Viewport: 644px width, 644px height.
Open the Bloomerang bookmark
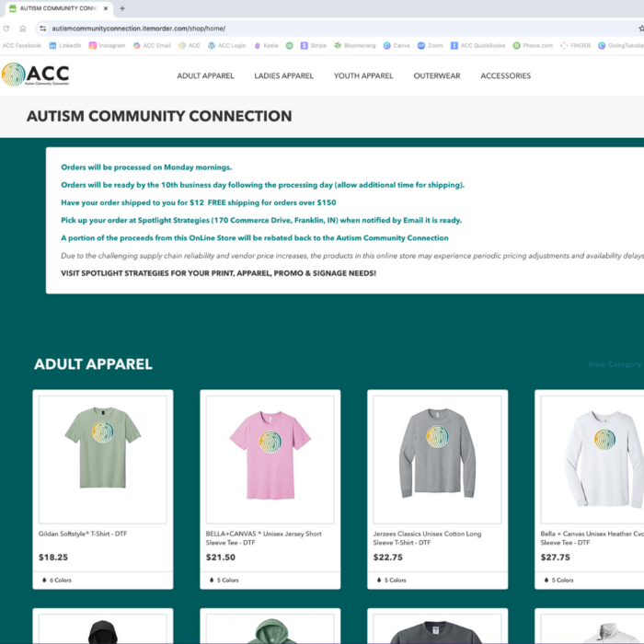tap(355, 46)
